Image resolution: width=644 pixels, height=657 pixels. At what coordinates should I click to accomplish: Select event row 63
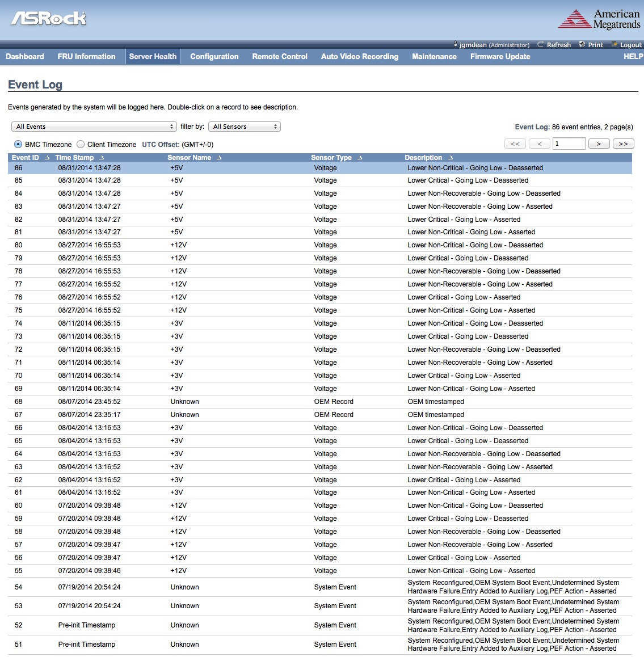319,467
